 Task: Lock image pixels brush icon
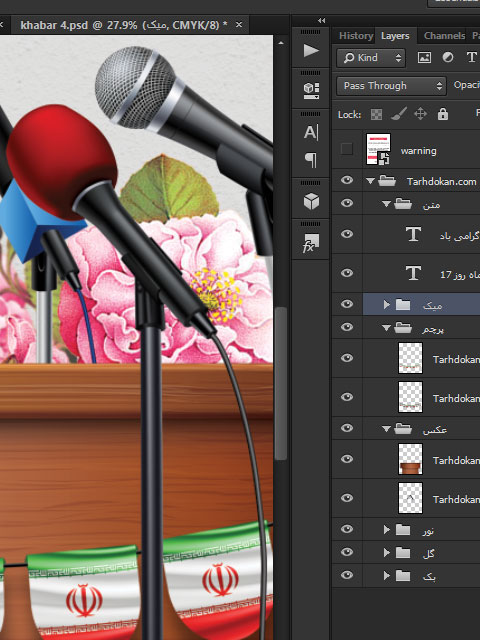pos(398,114)
